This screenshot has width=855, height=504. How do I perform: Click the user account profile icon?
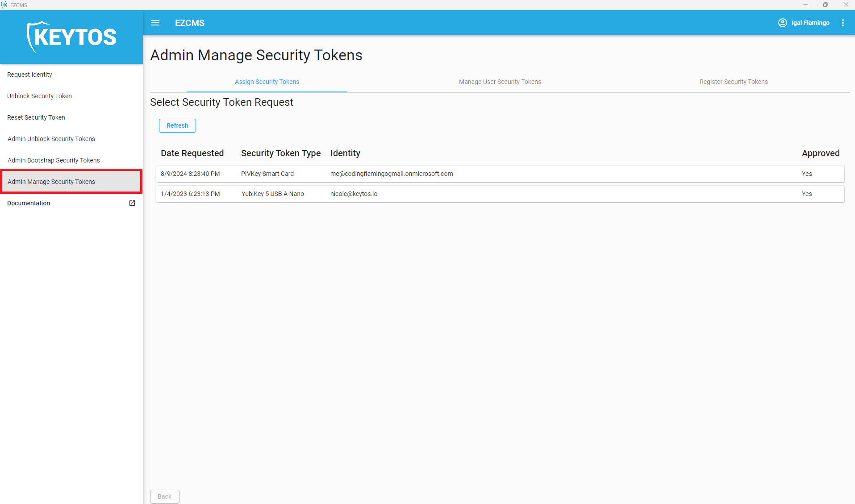tap(782, 23)
